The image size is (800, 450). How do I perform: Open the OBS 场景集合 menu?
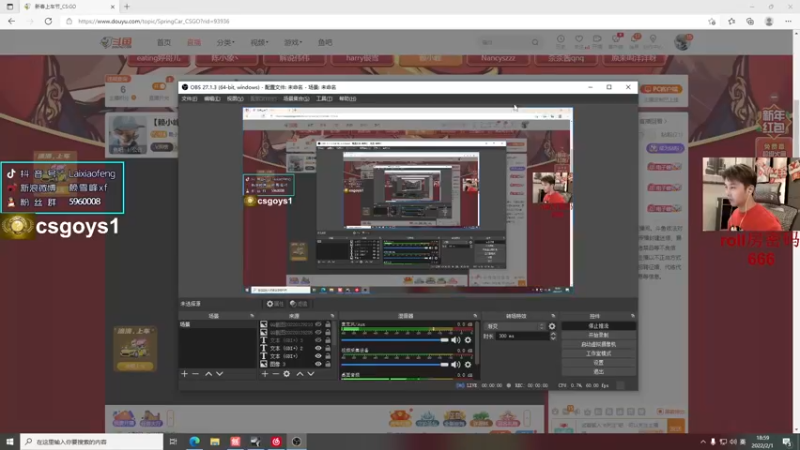296,99
